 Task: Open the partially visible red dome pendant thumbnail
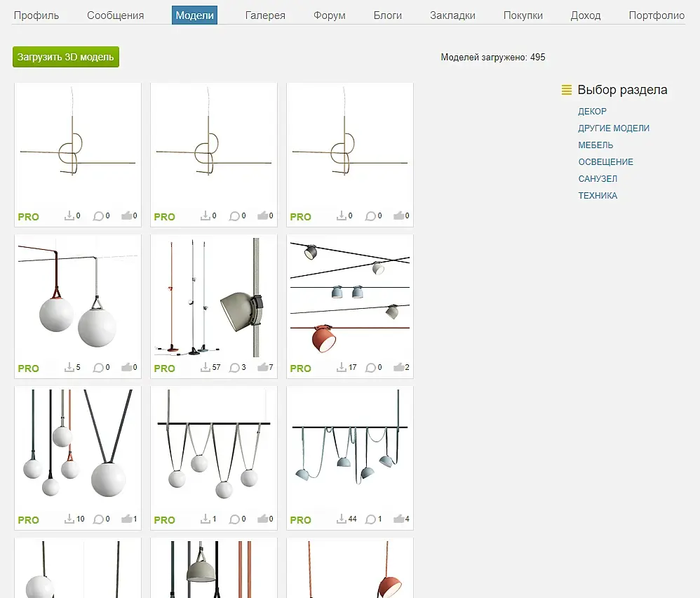click(x=350, y=569)
